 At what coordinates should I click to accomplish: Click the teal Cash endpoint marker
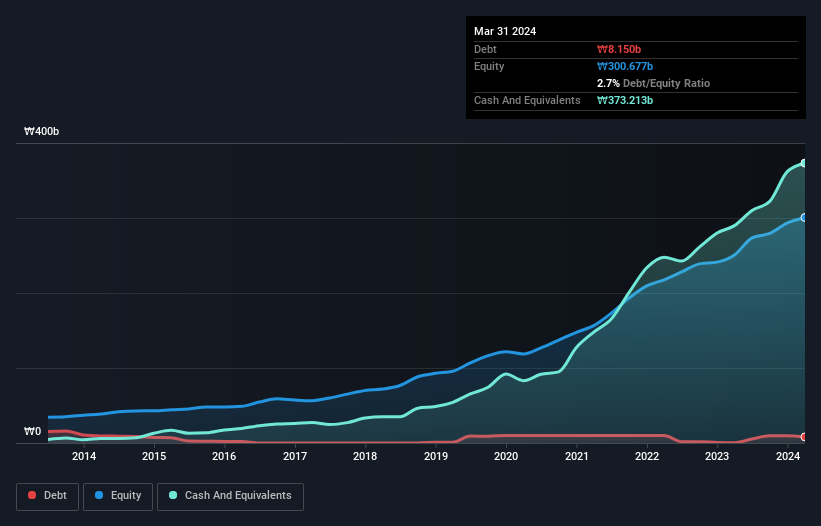[x=804, y=163]
